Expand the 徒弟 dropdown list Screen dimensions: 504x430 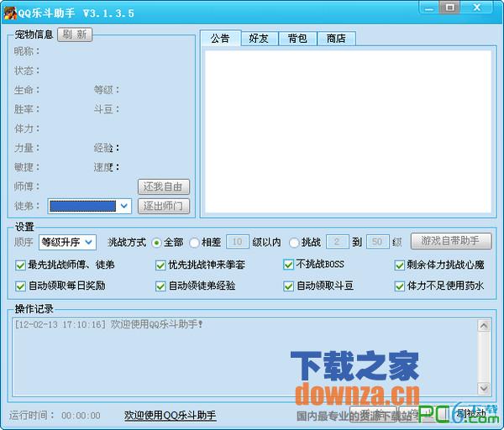coord(124,206)
